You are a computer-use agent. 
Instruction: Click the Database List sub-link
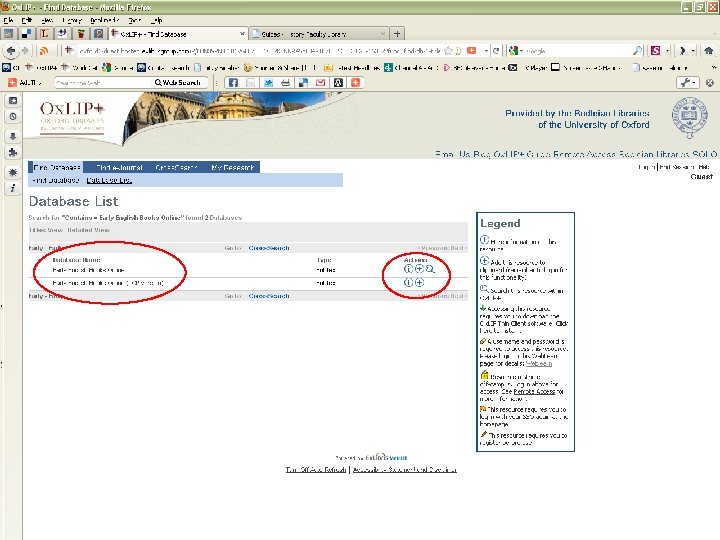(109, 180)
